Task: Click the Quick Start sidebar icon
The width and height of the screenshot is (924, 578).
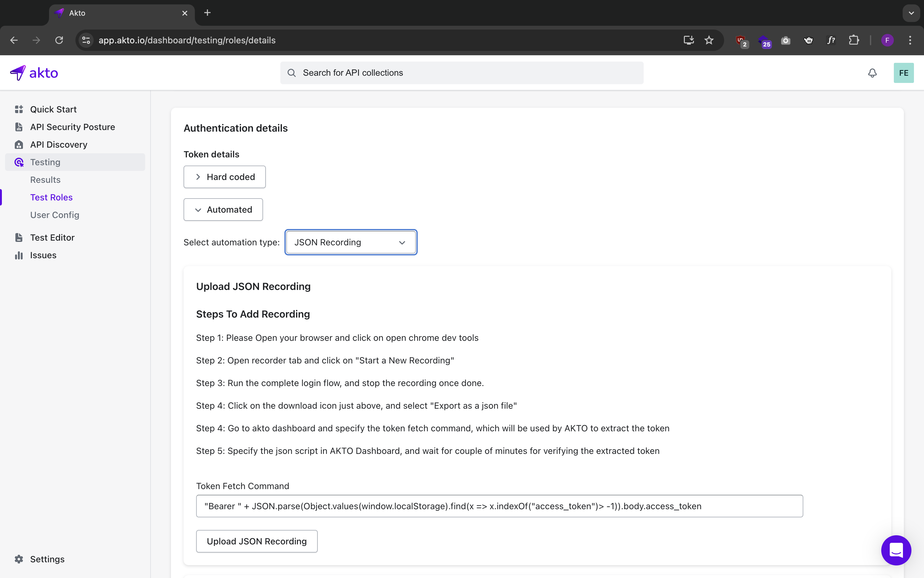Action: [19, 109]
